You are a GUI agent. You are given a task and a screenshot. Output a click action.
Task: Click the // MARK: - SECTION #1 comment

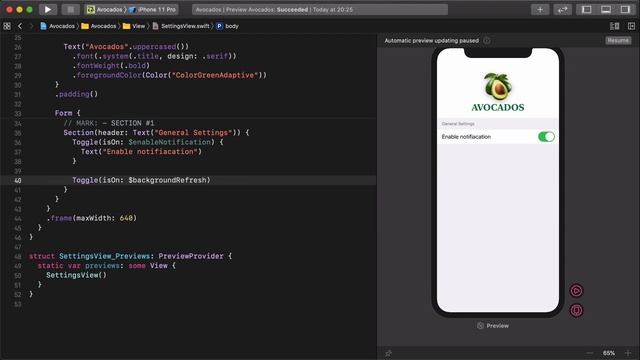tap(109, 123)
